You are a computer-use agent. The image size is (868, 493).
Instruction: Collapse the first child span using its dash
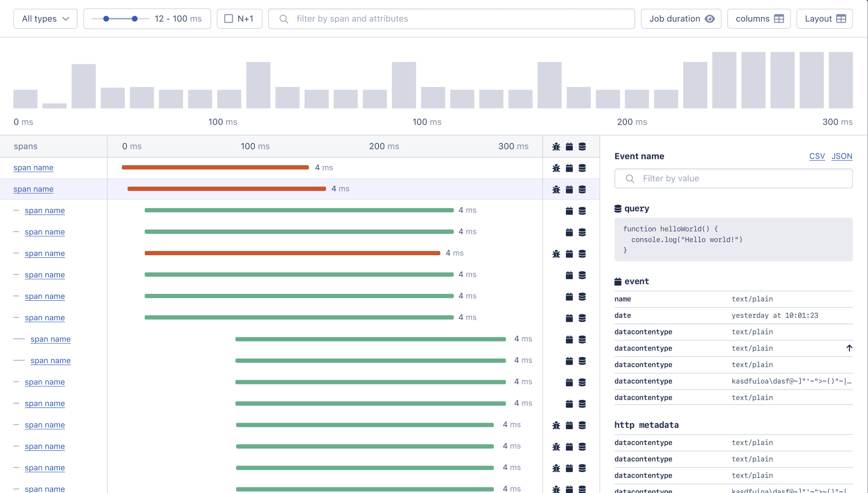[16, 211]
